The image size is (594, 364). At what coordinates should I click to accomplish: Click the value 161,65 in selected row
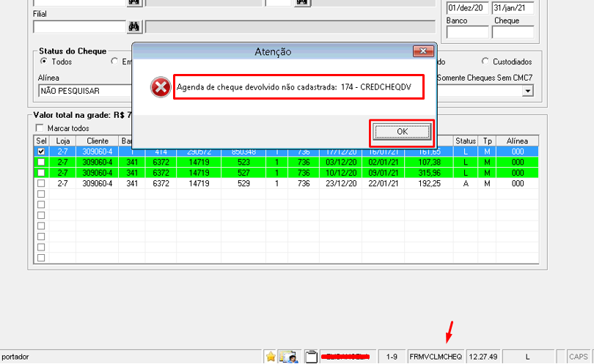point(429,152)
